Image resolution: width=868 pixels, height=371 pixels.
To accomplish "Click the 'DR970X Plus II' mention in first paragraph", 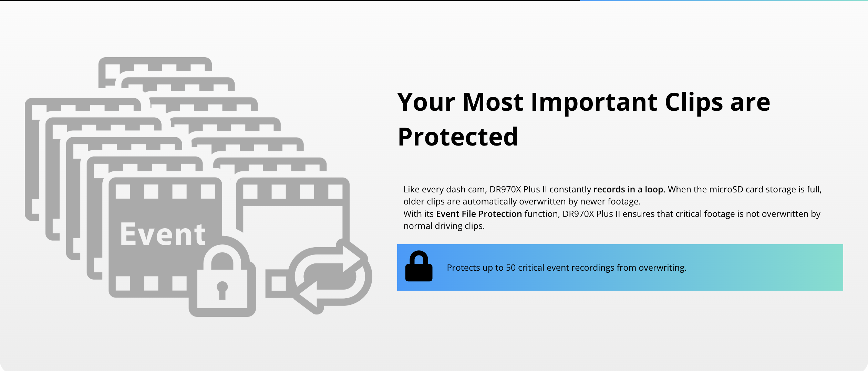I will click(x=518, y=189).
